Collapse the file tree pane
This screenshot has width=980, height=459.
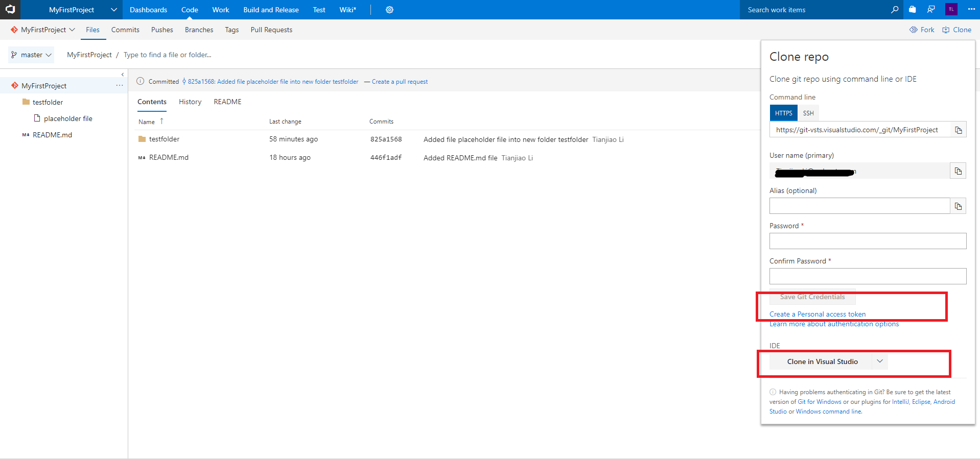(123, 75)
